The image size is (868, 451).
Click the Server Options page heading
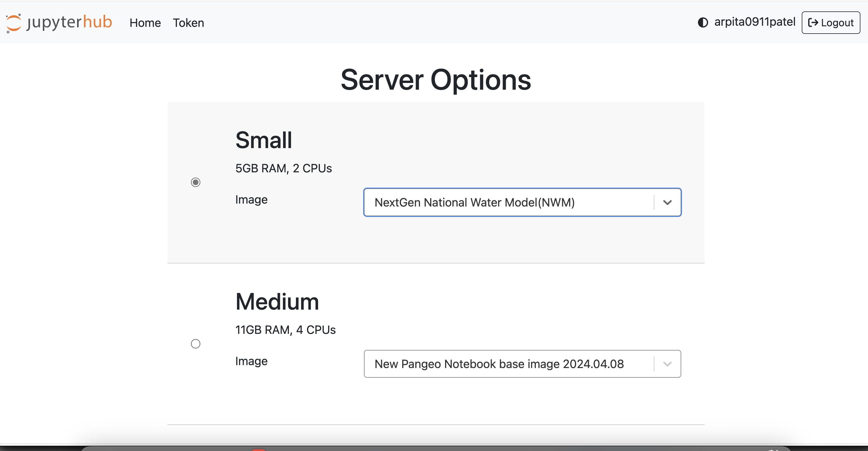[x=436, y=80]
